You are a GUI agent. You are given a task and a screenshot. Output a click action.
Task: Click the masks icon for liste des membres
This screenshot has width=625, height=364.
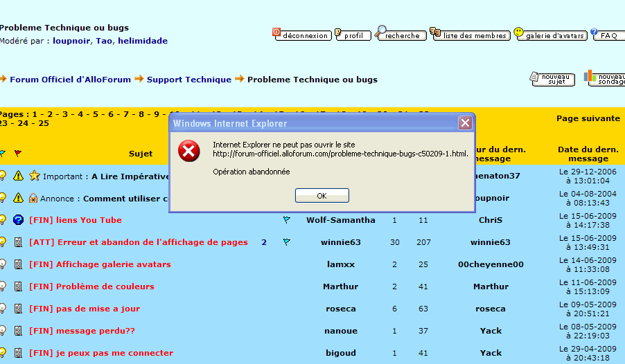click(x=435, y=33)
